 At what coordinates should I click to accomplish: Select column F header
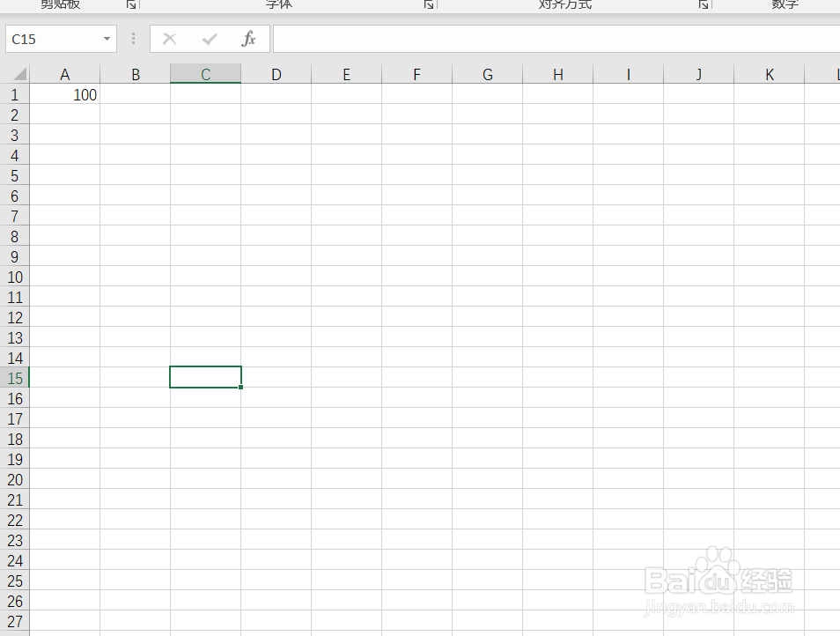click(x=416, y=74)
